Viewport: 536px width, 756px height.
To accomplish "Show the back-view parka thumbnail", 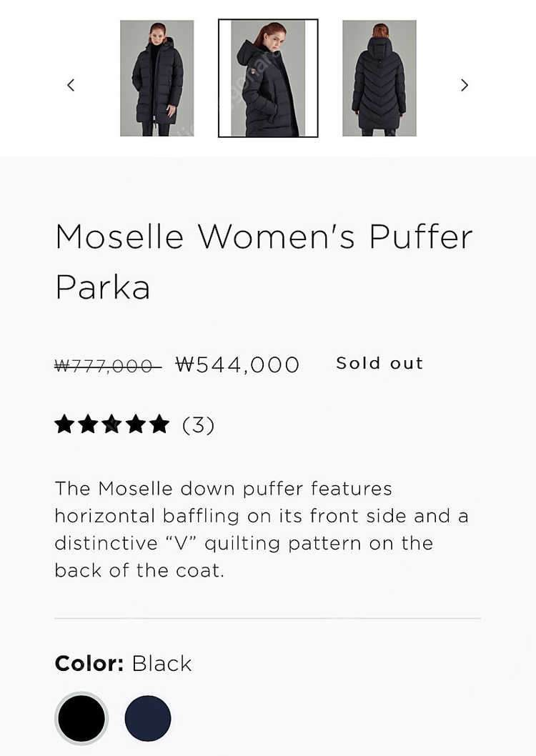I will click(x=379, y=78).
